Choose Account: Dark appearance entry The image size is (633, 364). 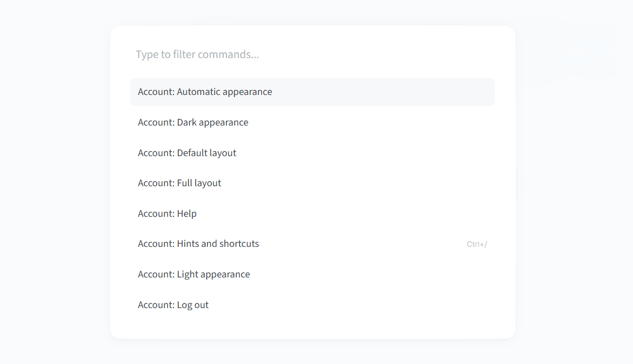(312, 122)
